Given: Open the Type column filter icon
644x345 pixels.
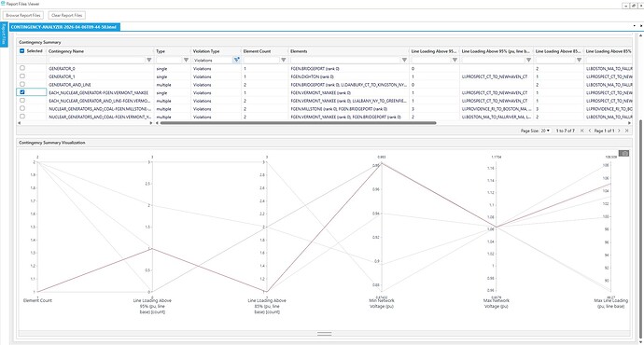Looking at the screenshot, I should click(x=186, y=60).
